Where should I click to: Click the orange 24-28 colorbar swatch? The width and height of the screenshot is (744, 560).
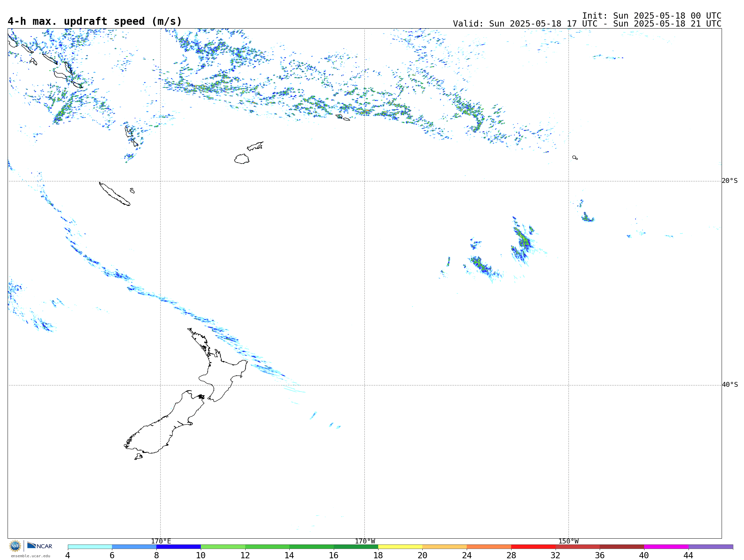tap(489, 547)
